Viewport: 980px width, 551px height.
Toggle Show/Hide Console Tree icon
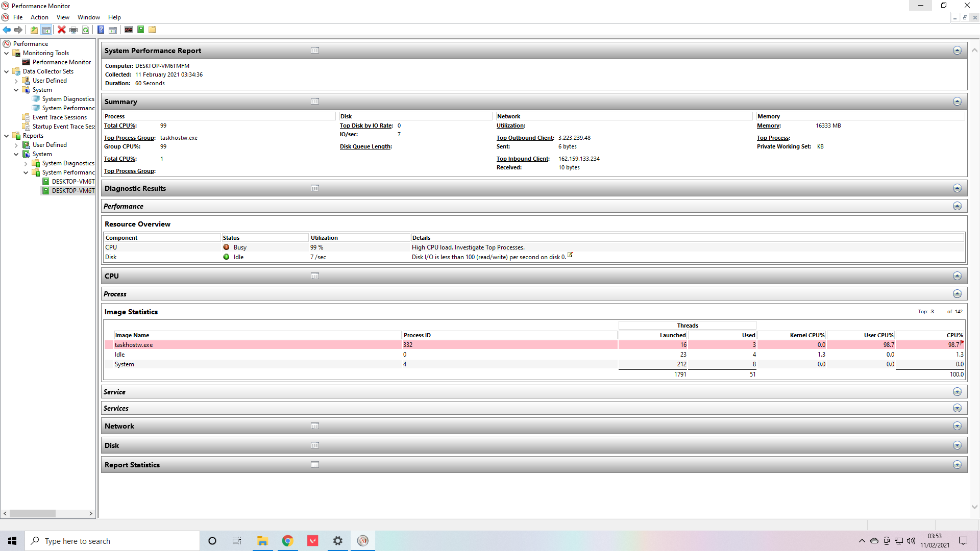[x=46, y=30]
